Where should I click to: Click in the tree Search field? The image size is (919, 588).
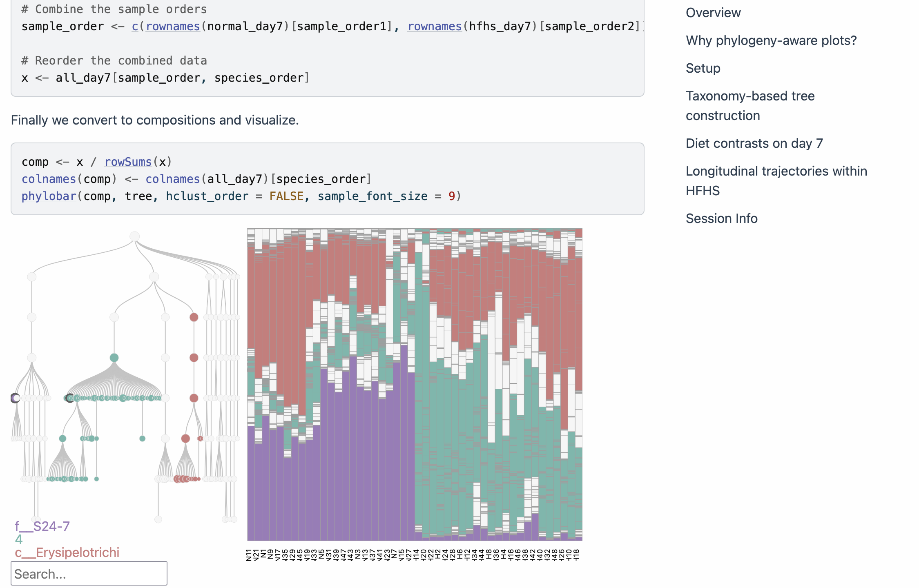pyautogui.click(x=89, y=574)
